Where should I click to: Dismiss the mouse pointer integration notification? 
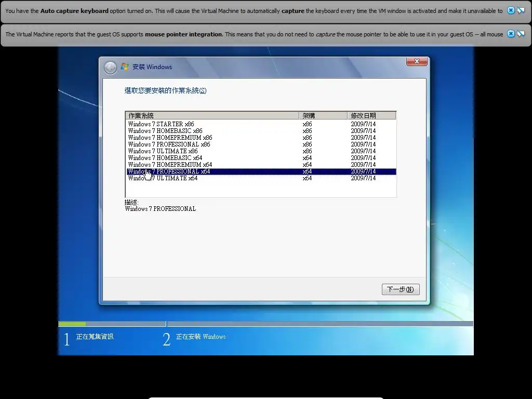pyautogui.click(x=511, y=34)
